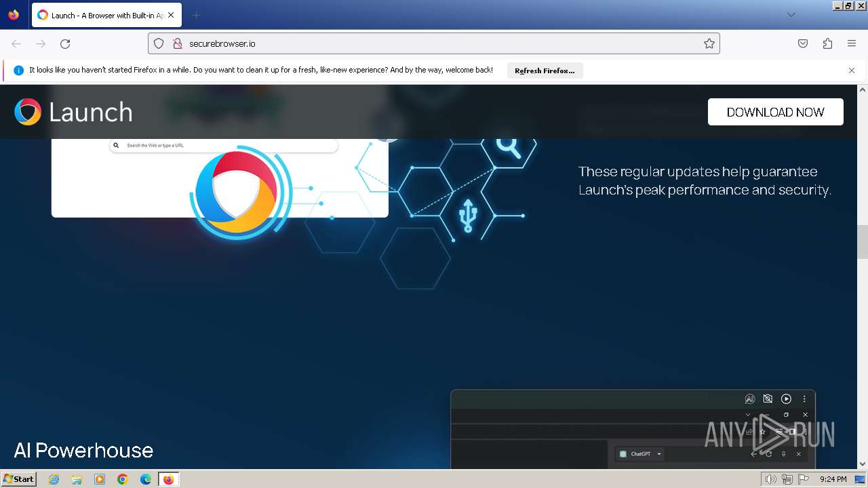Go back to the previous page
The width and height of the screenshot is (868, 488).
16,43
